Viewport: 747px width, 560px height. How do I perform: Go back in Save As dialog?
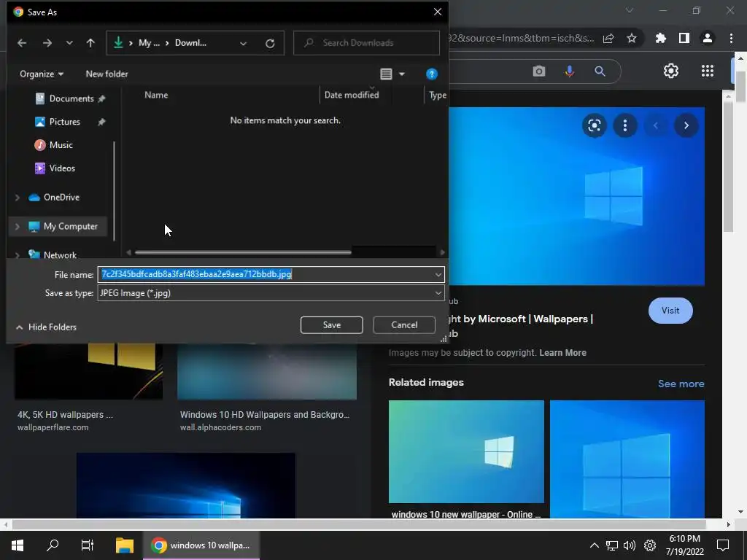coord(22,43)
